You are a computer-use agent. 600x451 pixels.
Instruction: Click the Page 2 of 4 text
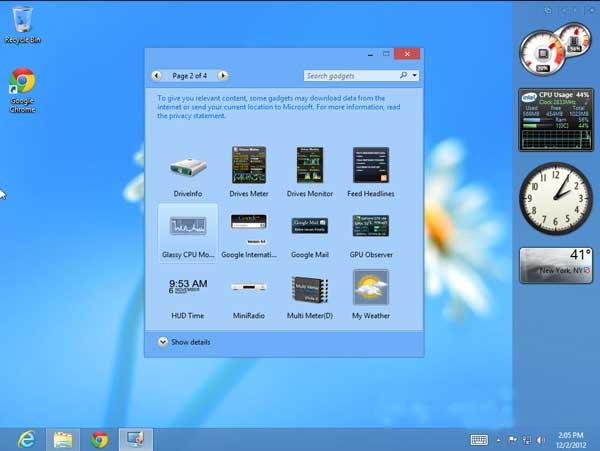(189, 76)
